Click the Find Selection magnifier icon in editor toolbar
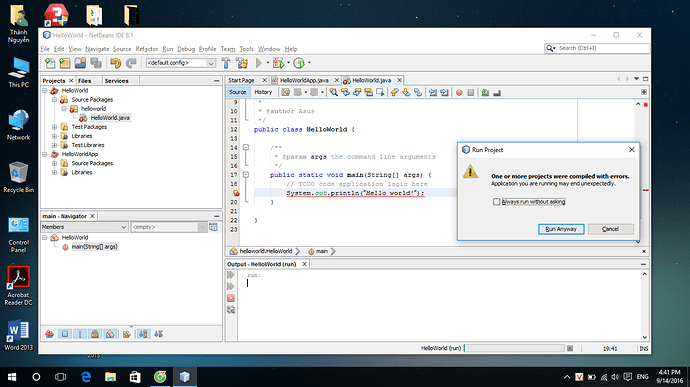 click(x=334, y=92)
